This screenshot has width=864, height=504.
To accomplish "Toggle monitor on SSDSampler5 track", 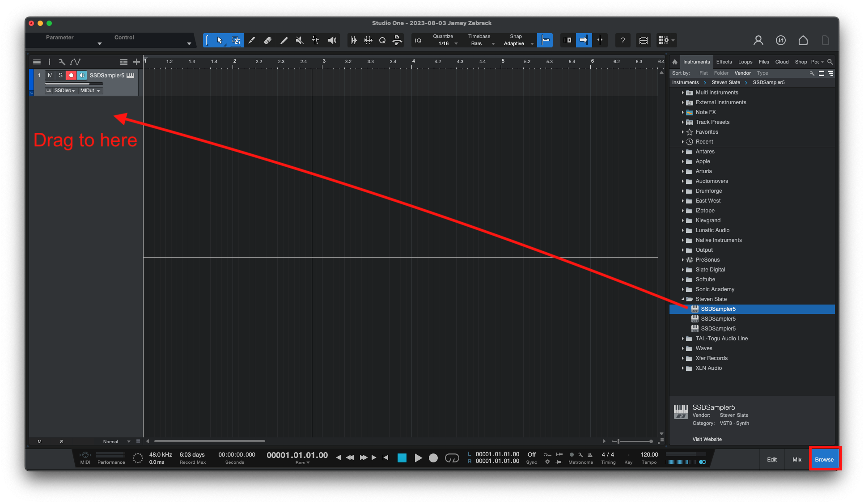I will (x=82, y=75).
